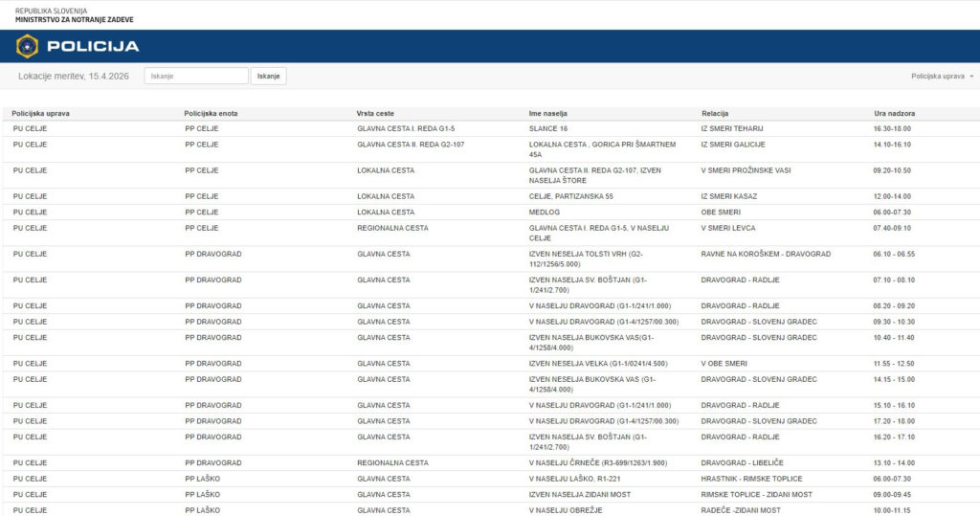Click the Lokacije meritev page title

[73, 76]
